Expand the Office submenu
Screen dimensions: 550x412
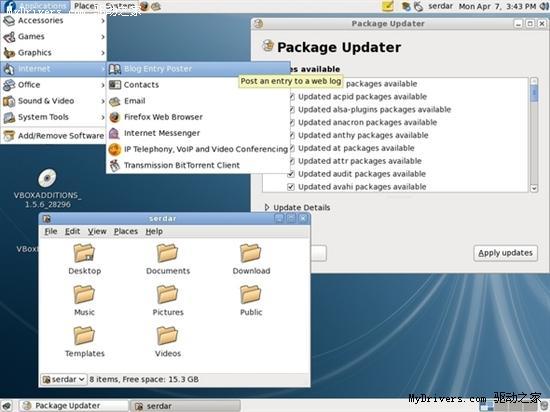(53, 85)
